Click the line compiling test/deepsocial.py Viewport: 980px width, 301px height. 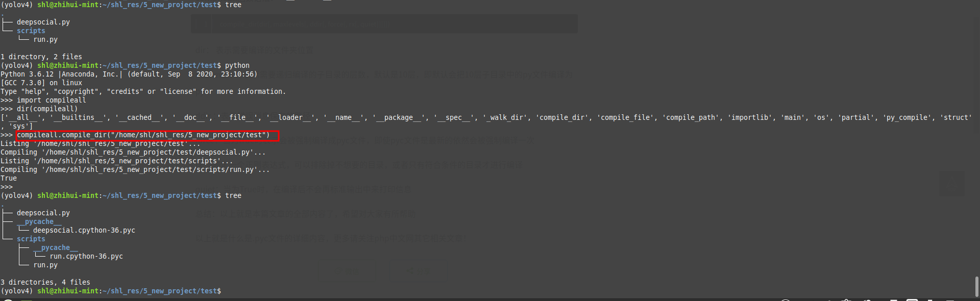point(133,153)
